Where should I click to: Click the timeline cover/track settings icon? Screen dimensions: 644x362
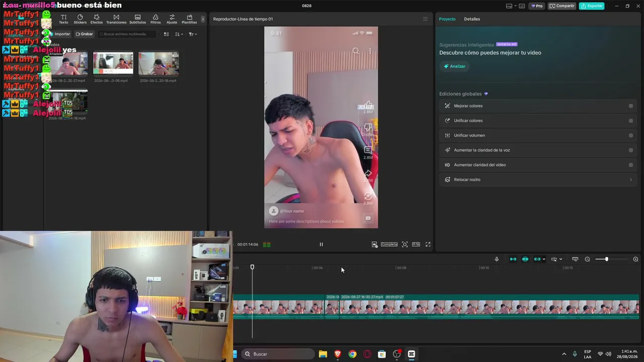(x=575, y=259)
